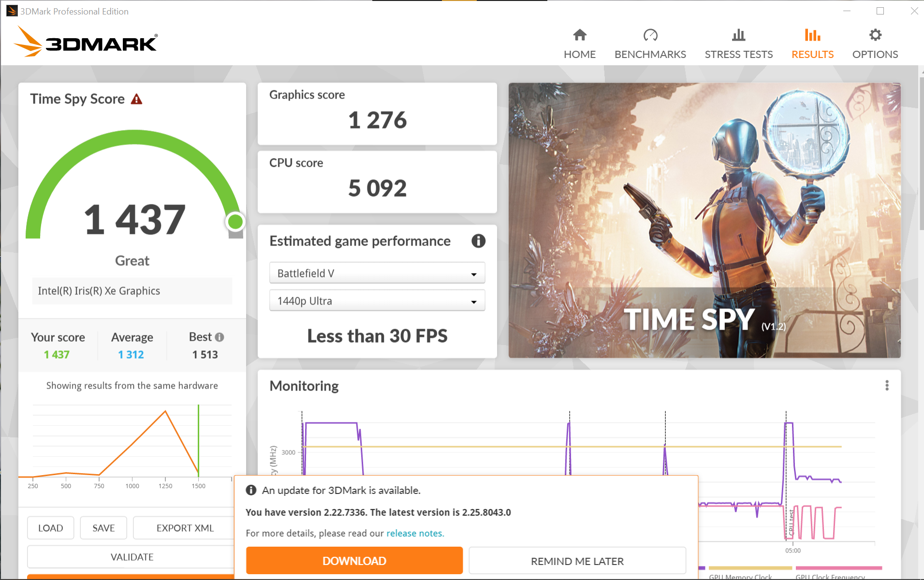
Task: Click the Estimated game performance info icon
Action: pyautogui.click(x=478, y=241)
